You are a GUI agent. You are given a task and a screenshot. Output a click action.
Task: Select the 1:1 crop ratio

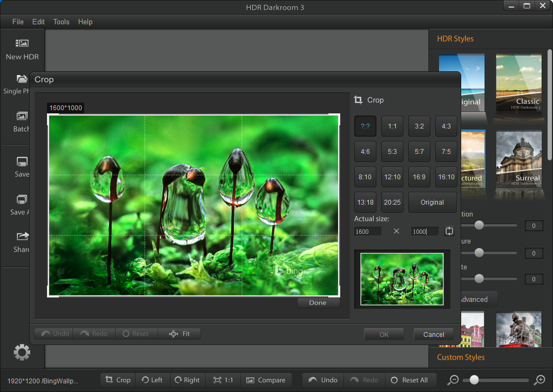392,126
